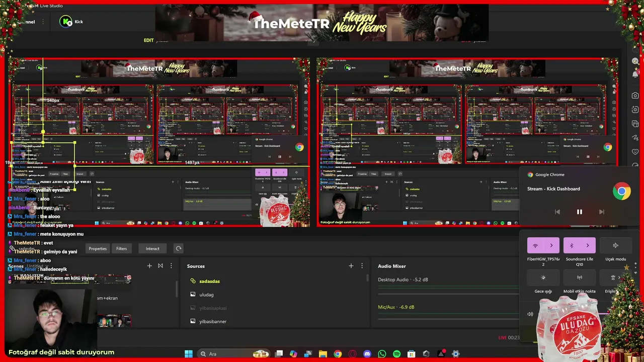Click the refresh source icon beside Interact

tap(178, 248)
